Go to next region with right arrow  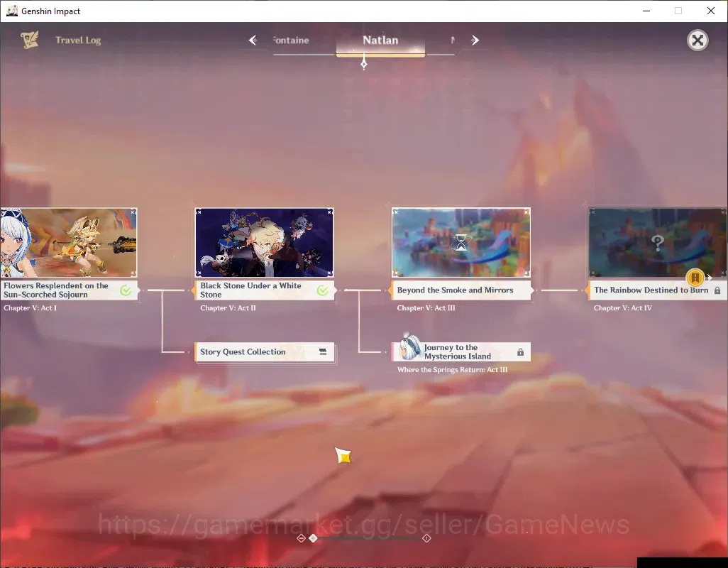(x=475, y=40)
